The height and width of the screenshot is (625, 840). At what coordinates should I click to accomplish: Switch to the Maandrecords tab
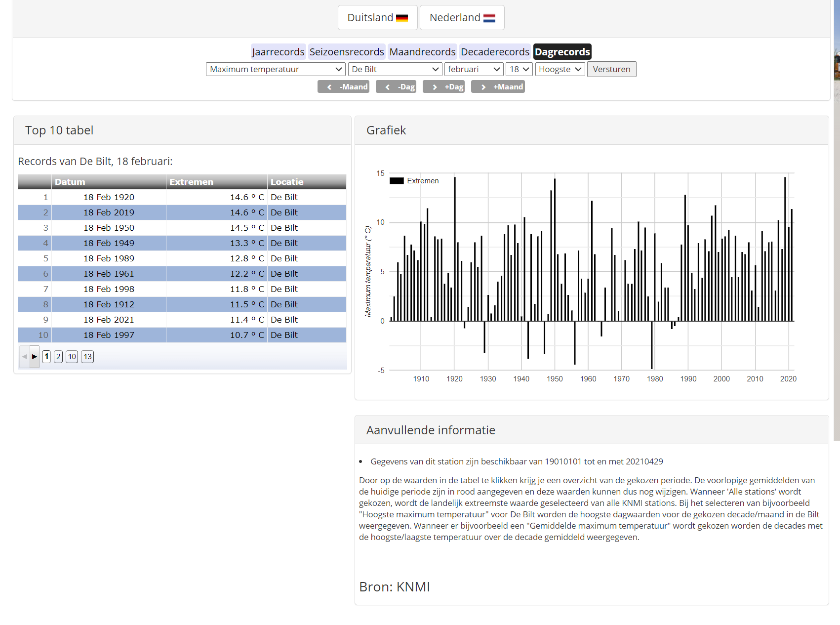pyautogui.click(x=422, y=52)
